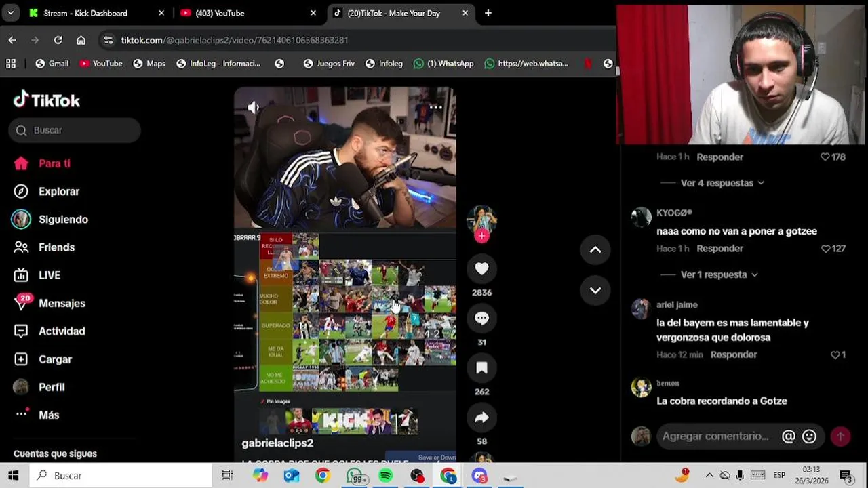This screenshot has width=868, height=488.
Task: Open the TikTok logo home link
Action: (47, 100)
